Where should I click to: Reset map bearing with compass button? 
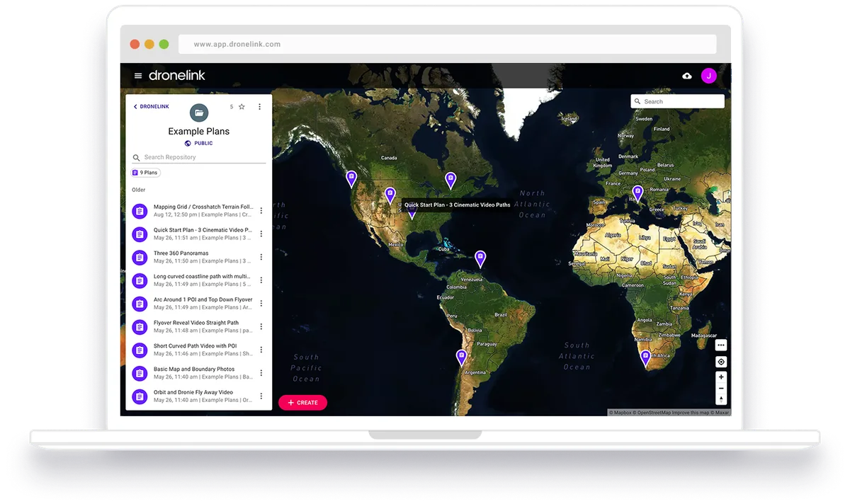[x=721, y=399]
